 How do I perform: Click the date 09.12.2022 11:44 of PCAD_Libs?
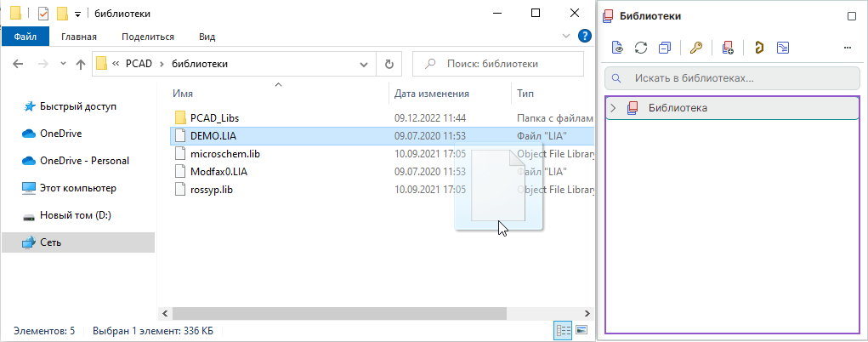[x=429, y=118]
